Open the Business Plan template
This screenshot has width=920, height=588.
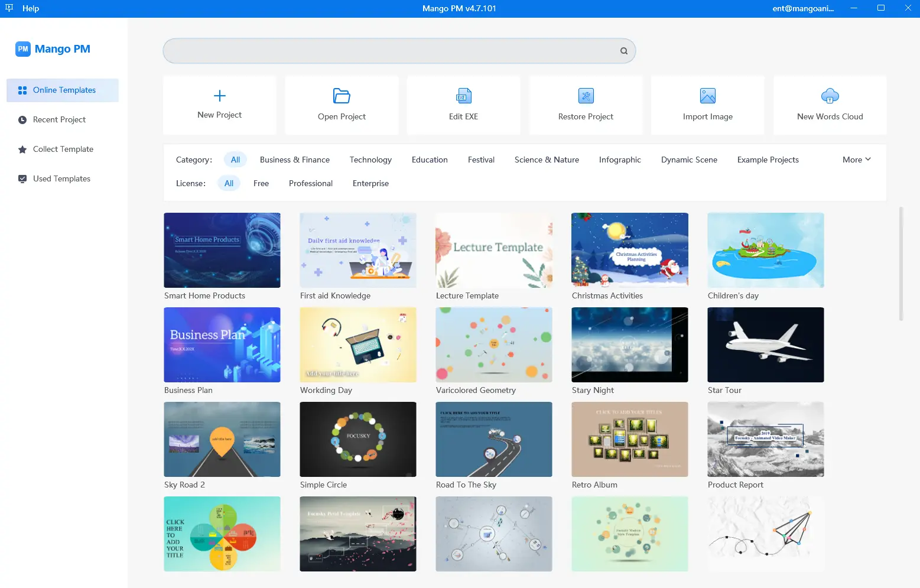222,345
